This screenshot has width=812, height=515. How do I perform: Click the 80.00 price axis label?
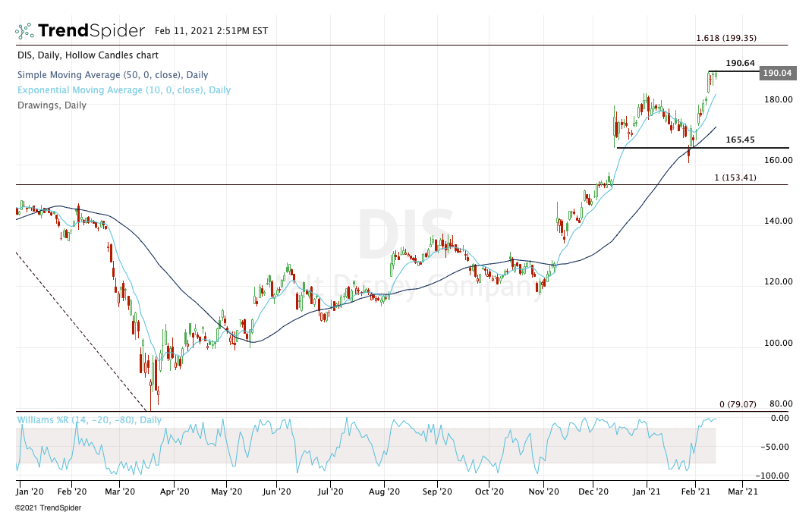(781, 404)
